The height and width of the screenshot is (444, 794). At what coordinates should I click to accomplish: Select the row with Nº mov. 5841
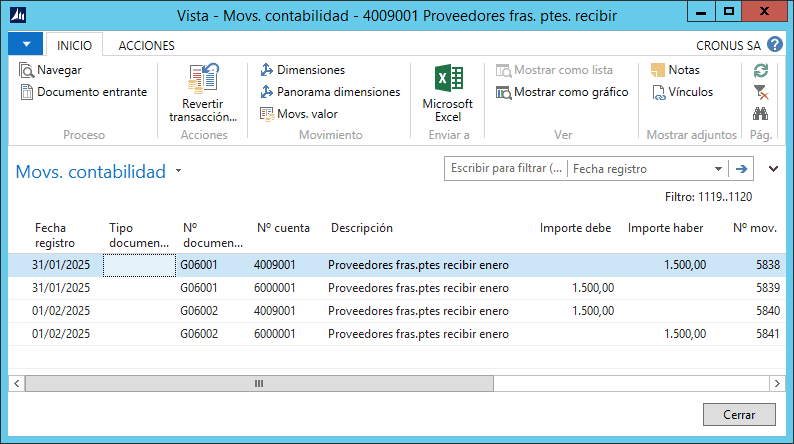(x=397, y=334)
